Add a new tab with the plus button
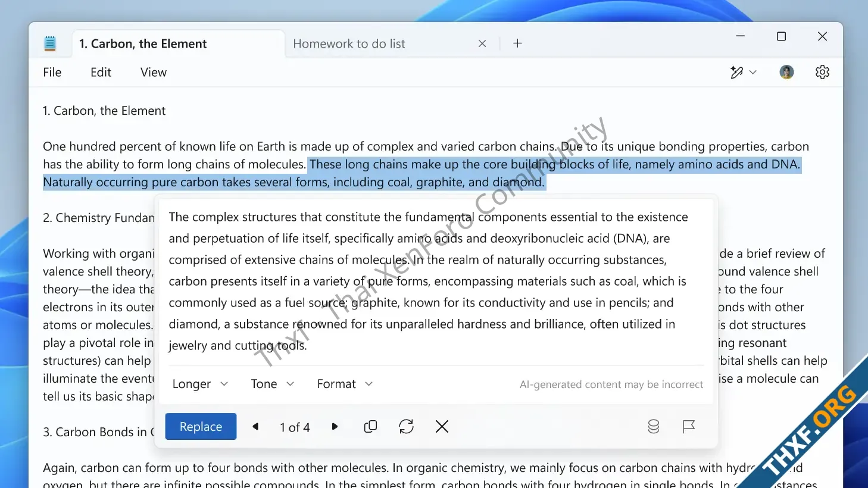 click(517, 43)
